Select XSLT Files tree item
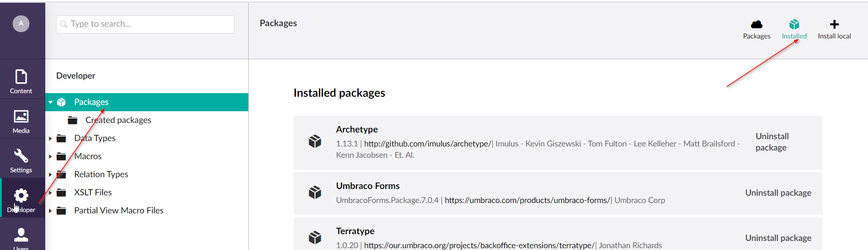 [x=93, y=193]
